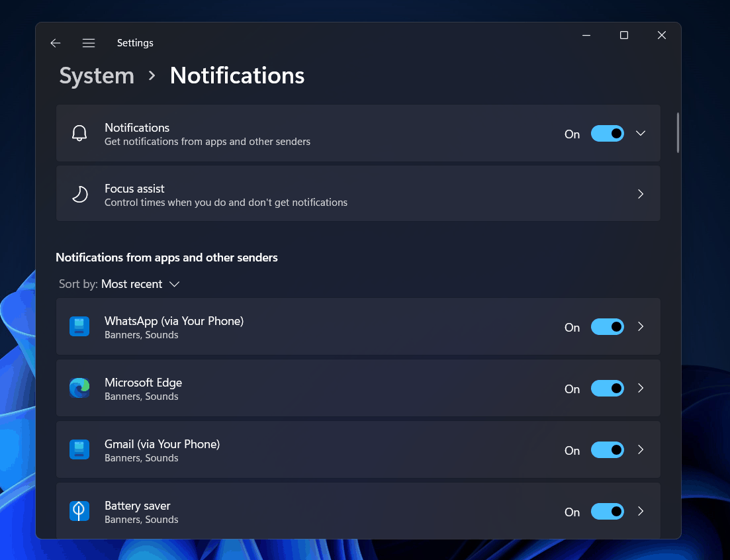Click the Focus assist moon icon
The height and width of the screenshot is (560, 730).
pyautogui.click(x=79, y=194)
